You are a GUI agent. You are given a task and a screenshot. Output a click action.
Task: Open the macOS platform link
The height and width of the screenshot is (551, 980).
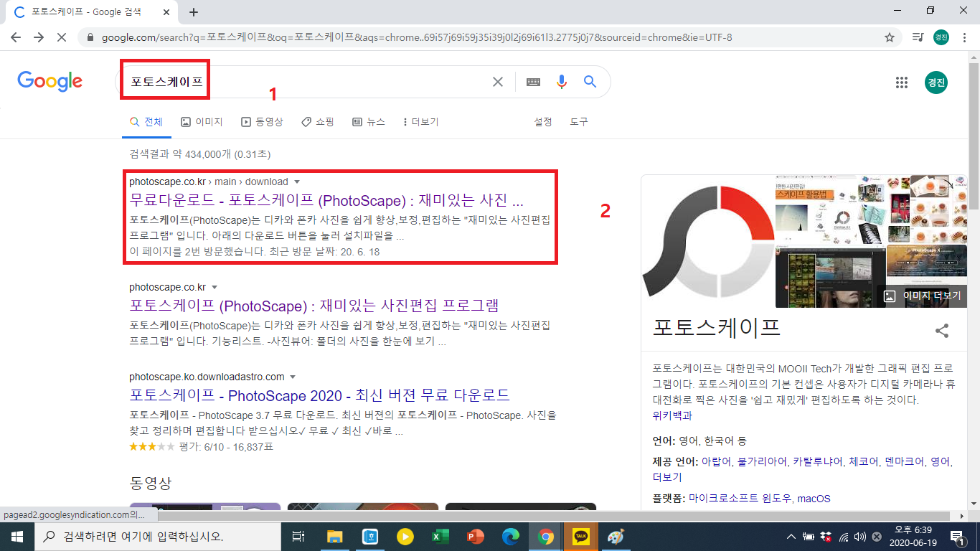[814, 498]
